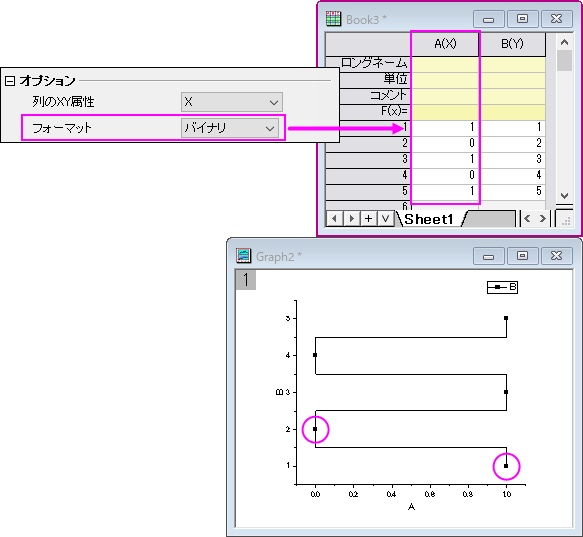The width and height of the screenshot is (583, 537).
Task: Select the legend B in Graph2
Action: click(502, 287)
